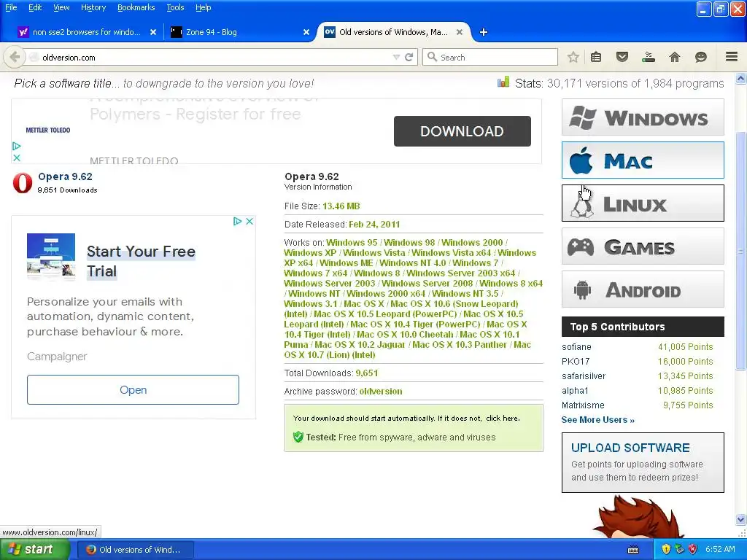This screenshot has width=747, height=560.
Task: Browse the Android category
Action: tap(643, 289)
